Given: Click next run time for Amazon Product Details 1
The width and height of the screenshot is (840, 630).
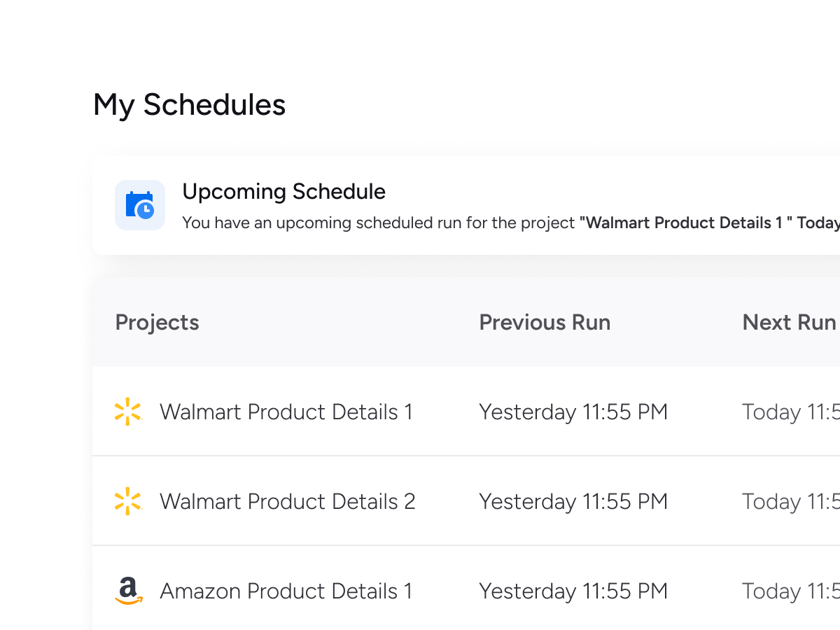Looking at the screenshot, I should point(790,591).
